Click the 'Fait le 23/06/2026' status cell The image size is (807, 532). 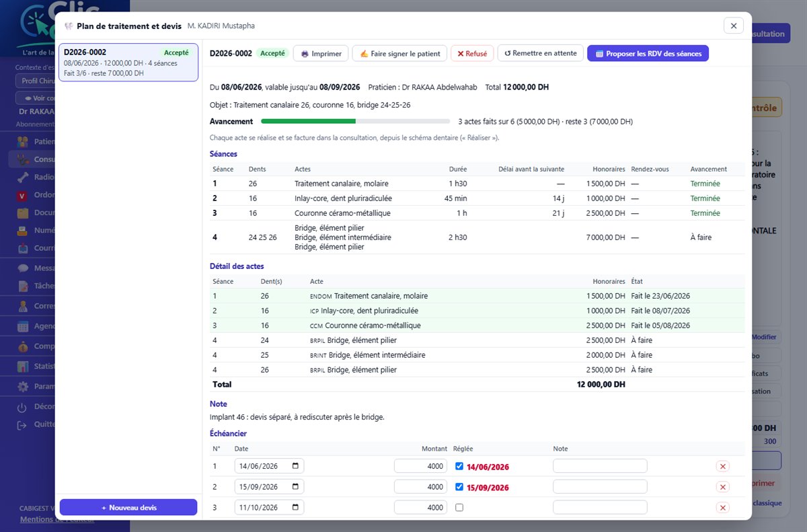pos(660,296)
